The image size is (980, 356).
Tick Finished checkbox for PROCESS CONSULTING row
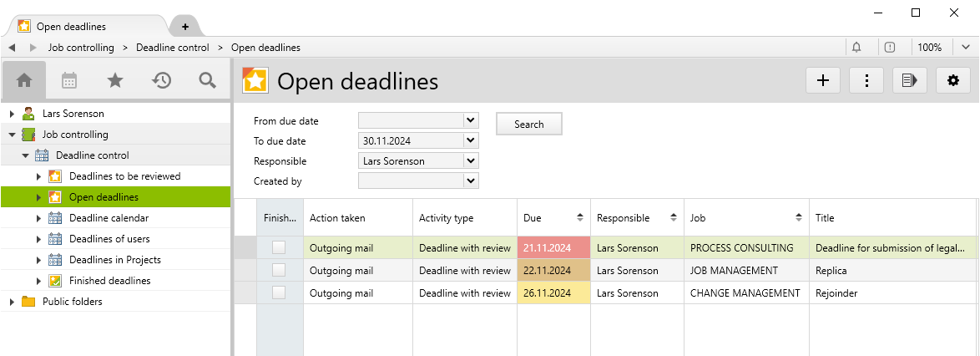click(279, 247)
